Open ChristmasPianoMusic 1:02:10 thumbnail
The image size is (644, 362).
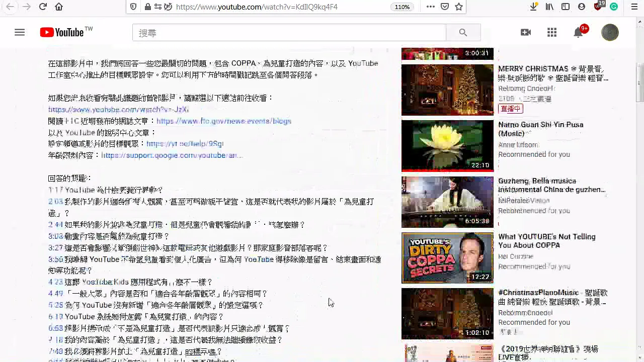447,314
